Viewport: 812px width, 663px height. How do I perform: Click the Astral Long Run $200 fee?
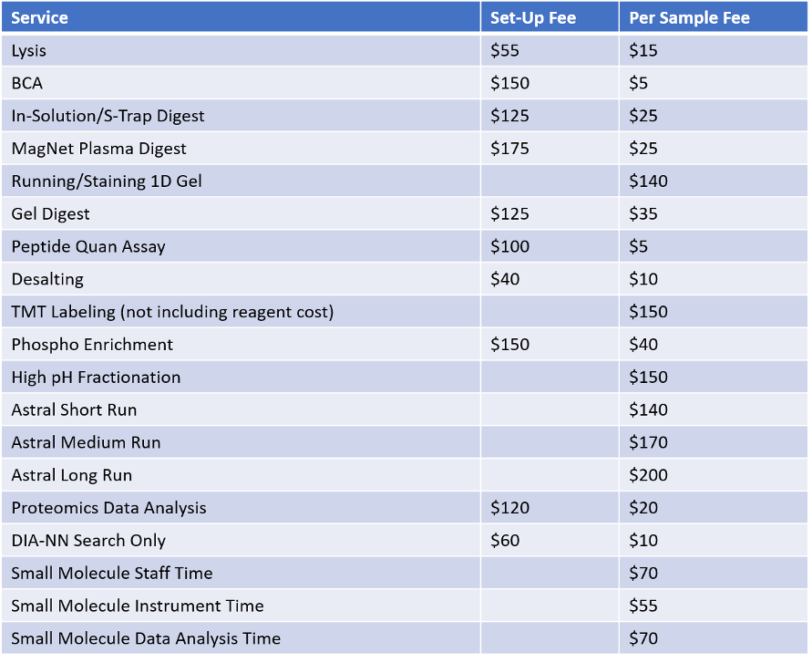point(648,475)
